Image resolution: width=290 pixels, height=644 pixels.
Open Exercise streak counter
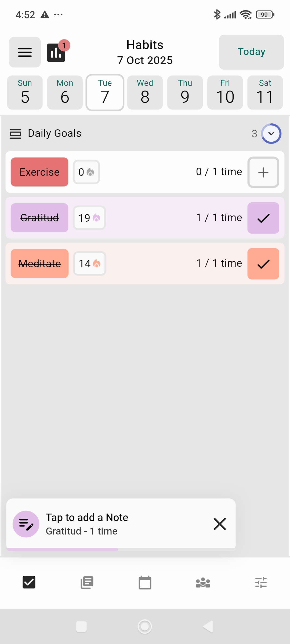point(86,172)
